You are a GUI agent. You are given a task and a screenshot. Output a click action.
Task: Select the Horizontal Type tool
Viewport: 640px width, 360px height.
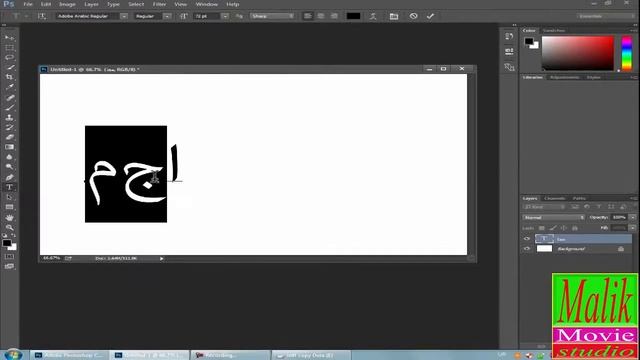point(9,187)
